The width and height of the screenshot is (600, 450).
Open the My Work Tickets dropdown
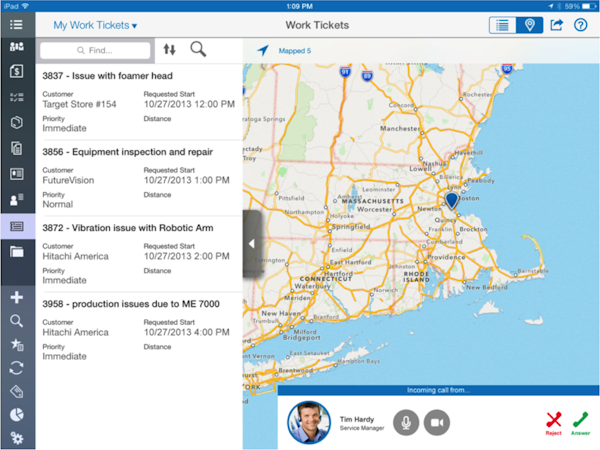(x=95, y=24)
